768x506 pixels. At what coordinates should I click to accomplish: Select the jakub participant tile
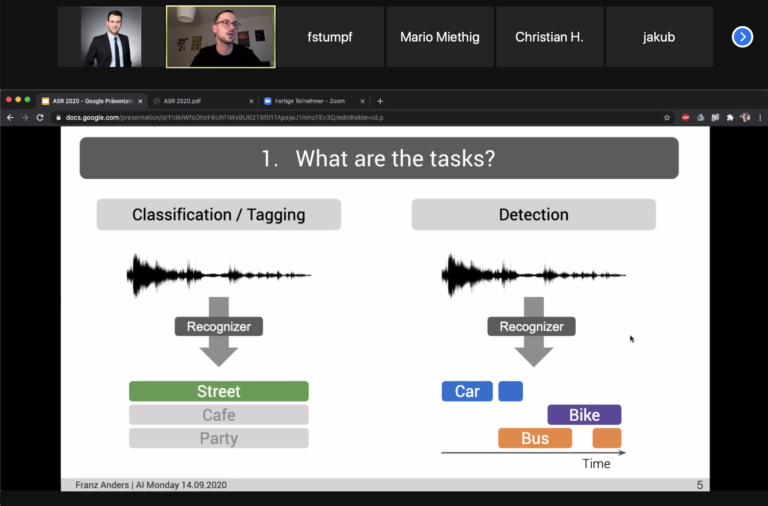coord(659,37)
